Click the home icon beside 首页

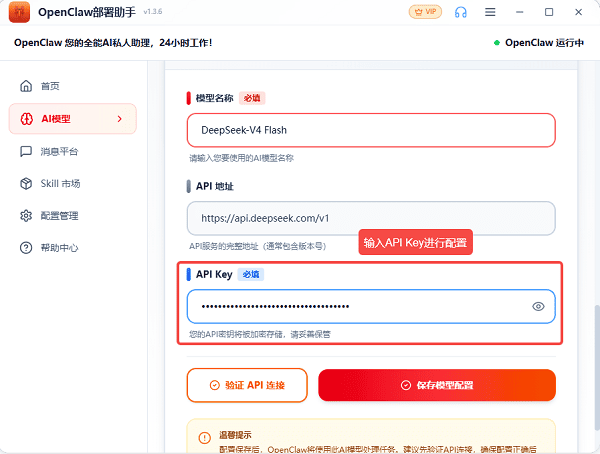pos(26,86)
